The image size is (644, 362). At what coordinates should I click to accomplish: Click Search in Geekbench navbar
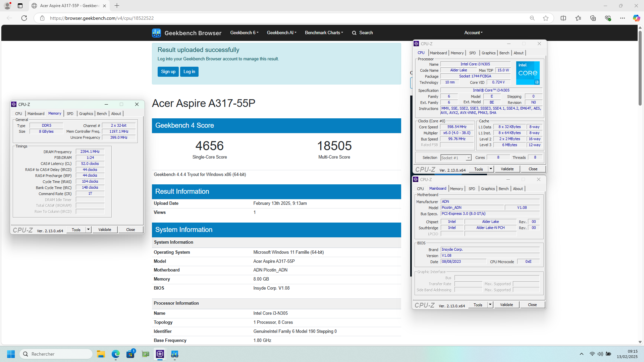click(362, 33)
